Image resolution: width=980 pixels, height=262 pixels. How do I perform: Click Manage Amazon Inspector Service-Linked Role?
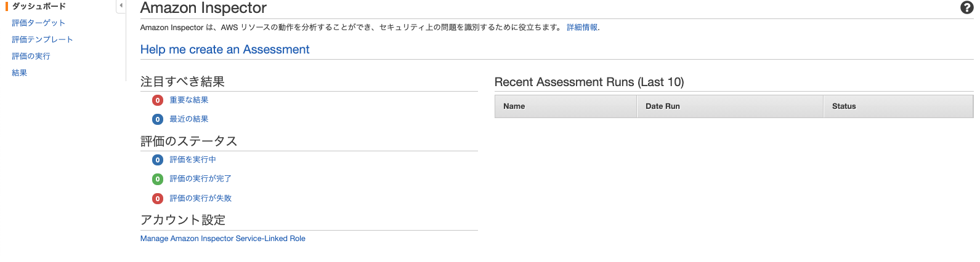point(223,239)
